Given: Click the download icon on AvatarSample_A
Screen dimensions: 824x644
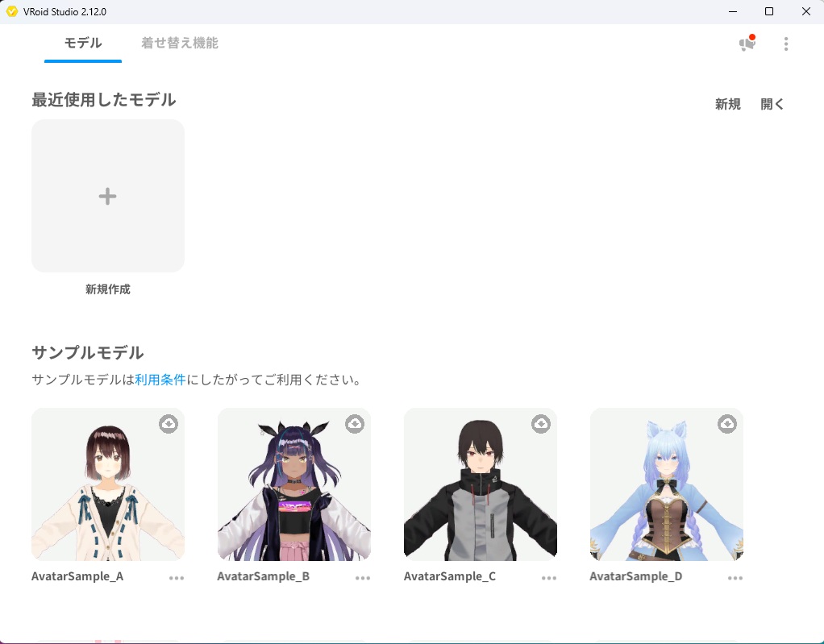Looking at the screenshot, I should (169, 423).
